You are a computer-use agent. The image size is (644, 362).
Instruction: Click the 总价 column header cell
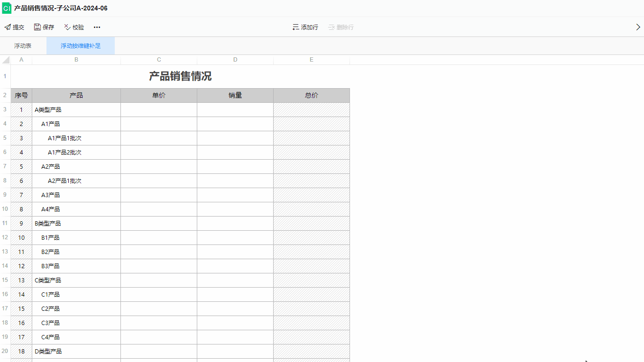point(312,95)
